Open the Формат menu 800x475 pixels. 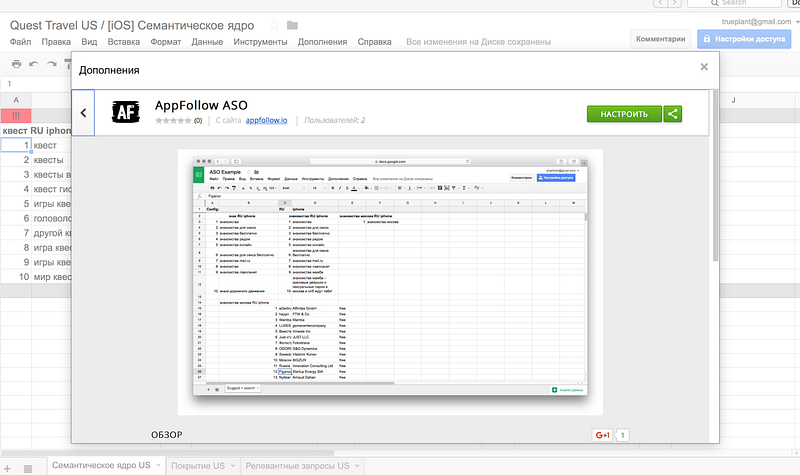click(x=165, y=42)
